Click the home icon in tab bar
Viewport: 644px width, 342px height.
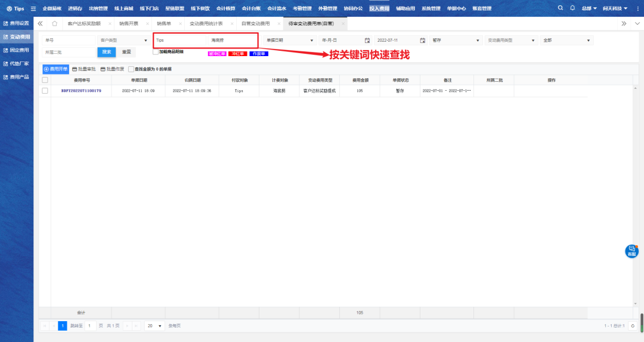coord(54,23)
